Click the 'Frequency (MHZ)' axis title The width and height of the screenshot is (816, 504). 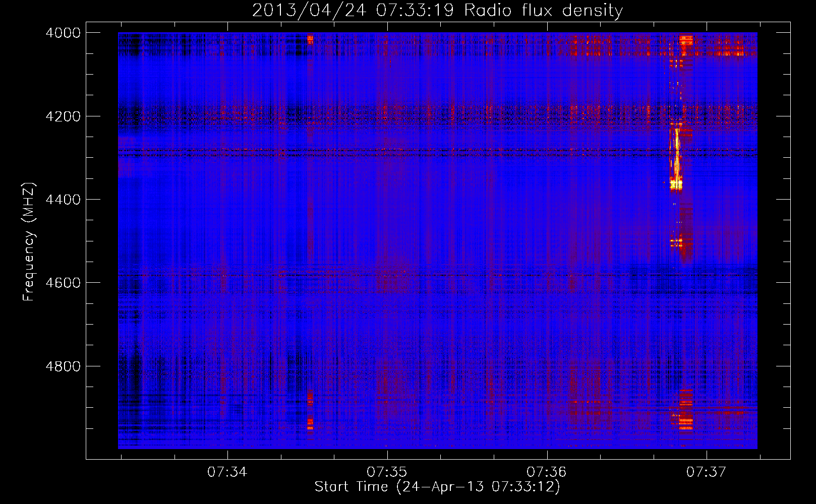[30, 242]
